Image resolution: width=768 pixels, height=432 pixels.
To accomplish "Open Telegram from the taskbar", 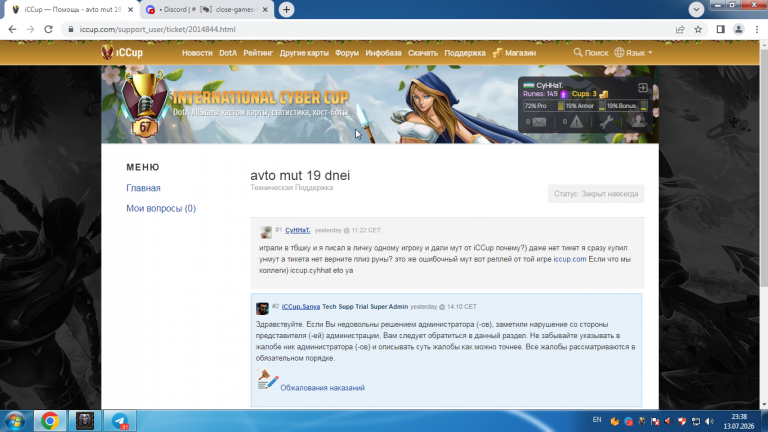I will (x=120, y=421).
